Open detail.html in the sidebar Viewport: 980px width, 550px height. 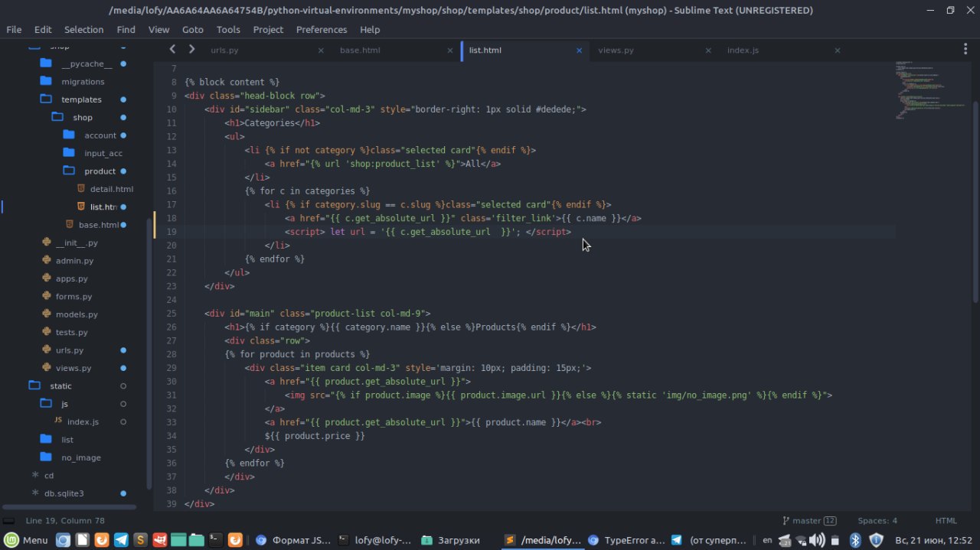(111, 189)
